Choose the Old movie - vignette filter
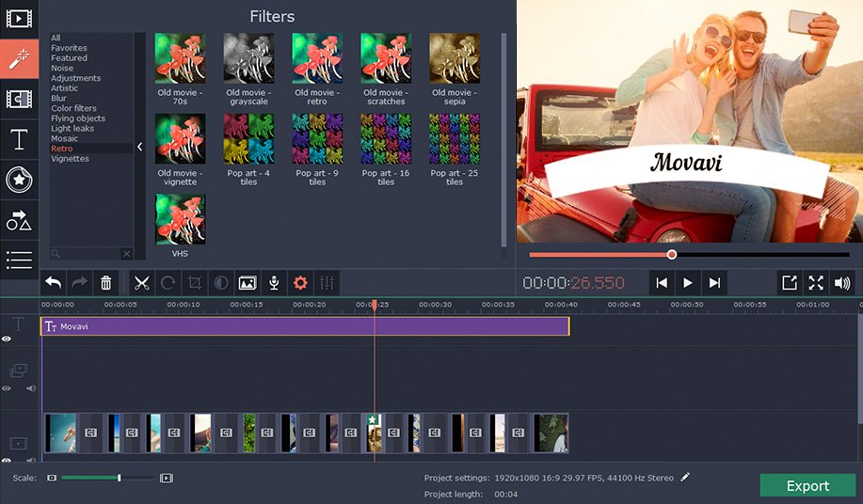The image size is (863, 504). click(x=180, y=139)
